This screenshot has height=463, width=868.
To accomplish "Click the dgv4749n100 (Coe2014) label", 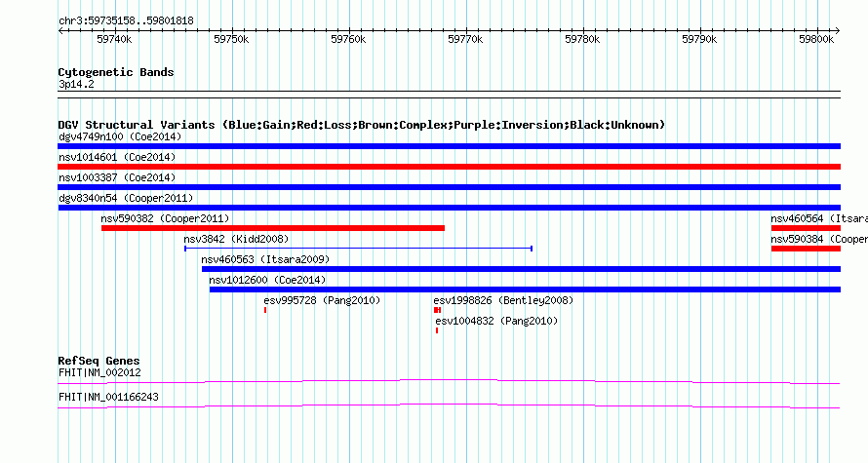I will (120, 136).
